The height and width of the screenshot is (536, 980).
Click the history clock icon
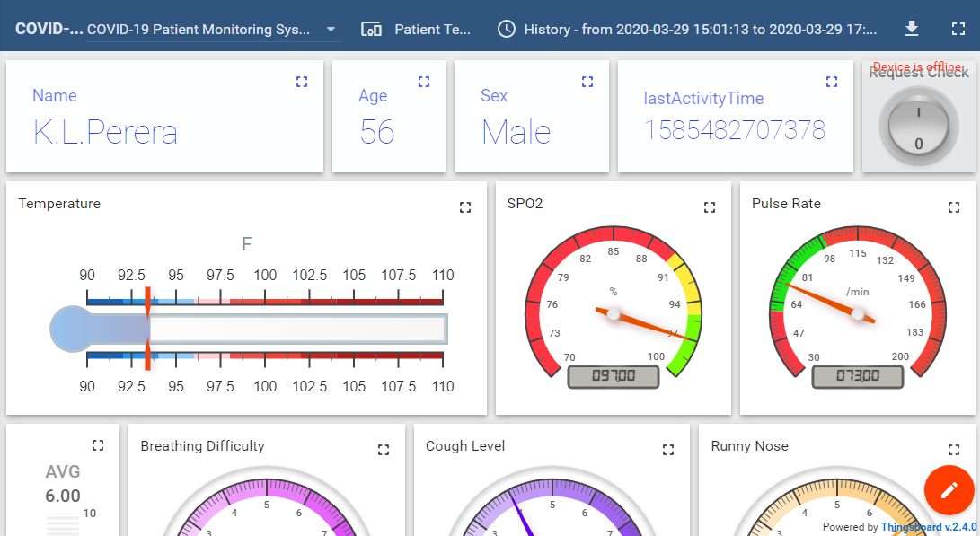click(x=507, y=30)
